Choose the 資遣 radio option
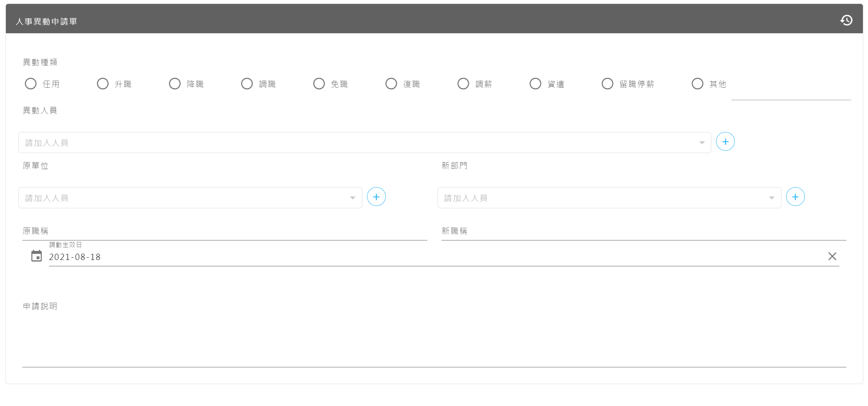The height and width of the screenshot is (406, 868). 535,84
